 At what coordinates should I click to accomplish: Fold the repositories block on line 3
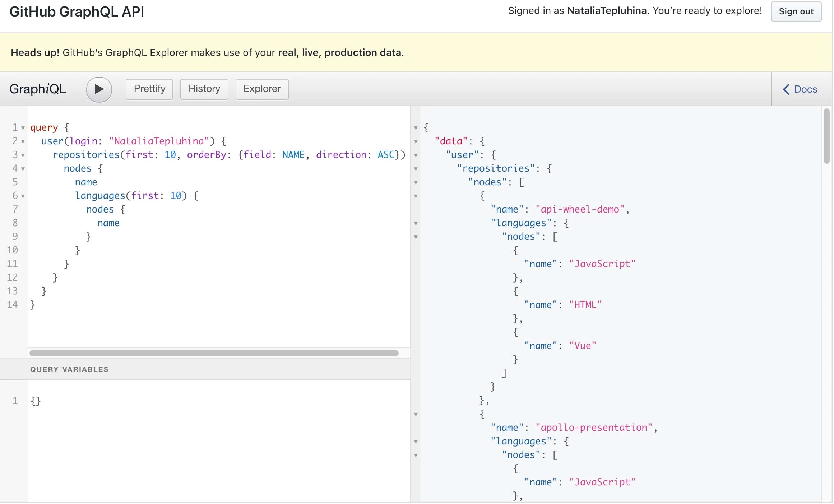pos(23,155)
